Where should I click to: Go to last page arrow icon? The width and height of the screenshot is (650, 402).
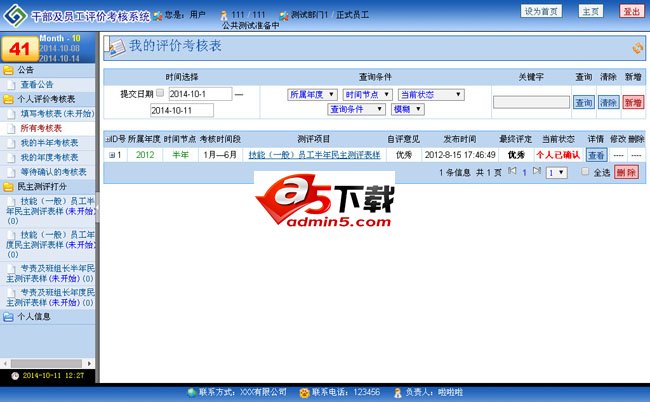pyautogui.click(x=537, y=171)
